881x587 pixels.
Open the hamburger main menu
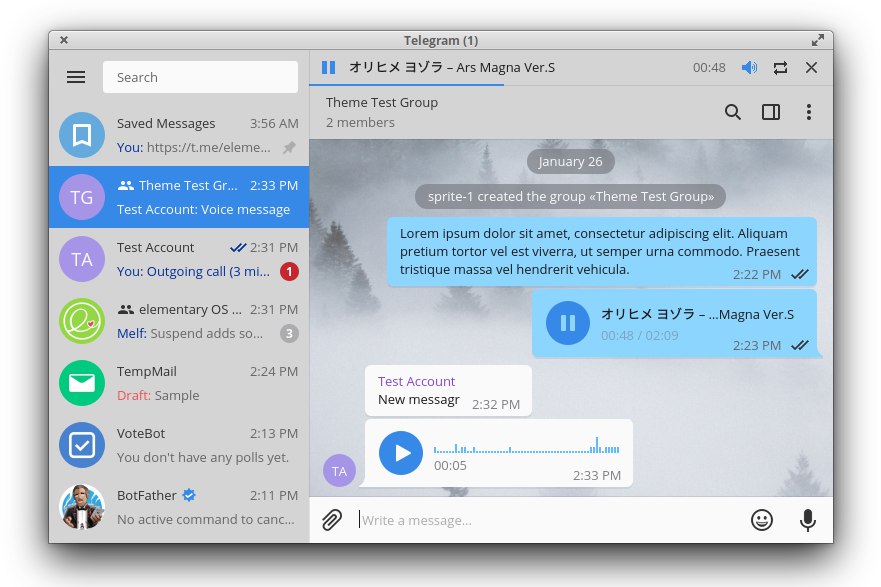coord(76,77)
